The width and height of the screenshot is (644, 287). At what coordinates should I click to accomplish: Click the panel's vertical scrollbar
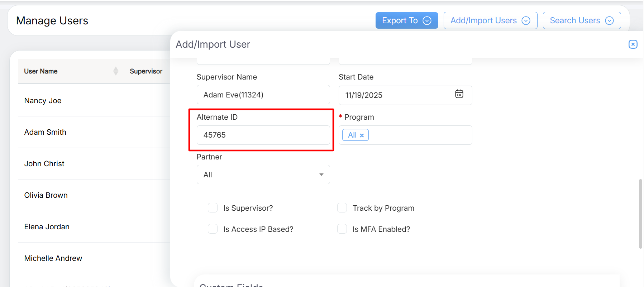pos(640,214)
